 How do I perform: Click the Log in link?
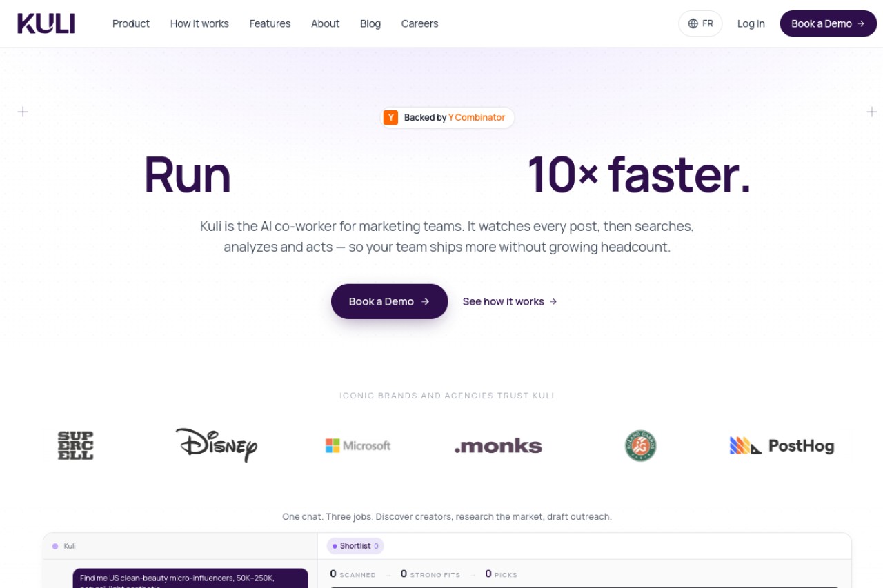[x=751, y=23]
